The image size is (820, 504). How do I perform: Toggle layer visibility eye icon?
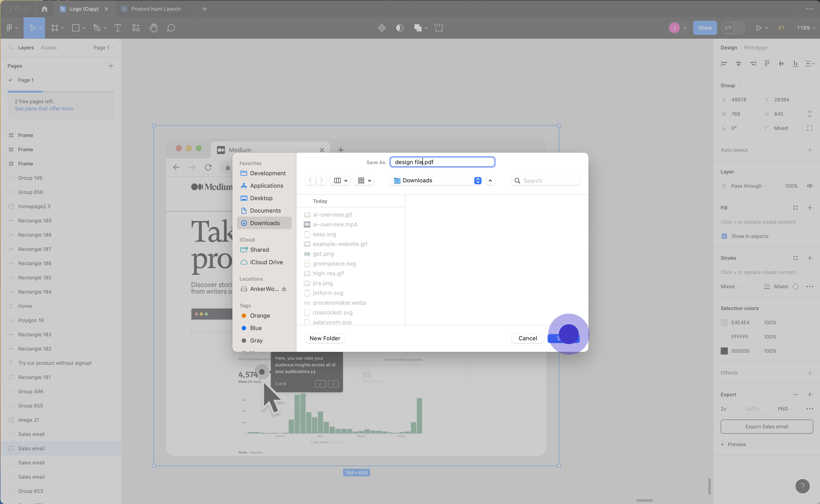(810, 186)
